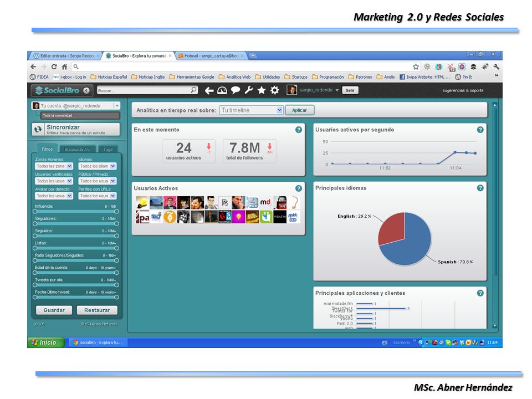Open Usuarios verificados dropdown
The image size is (532, 399).
(x=54, y=181)
